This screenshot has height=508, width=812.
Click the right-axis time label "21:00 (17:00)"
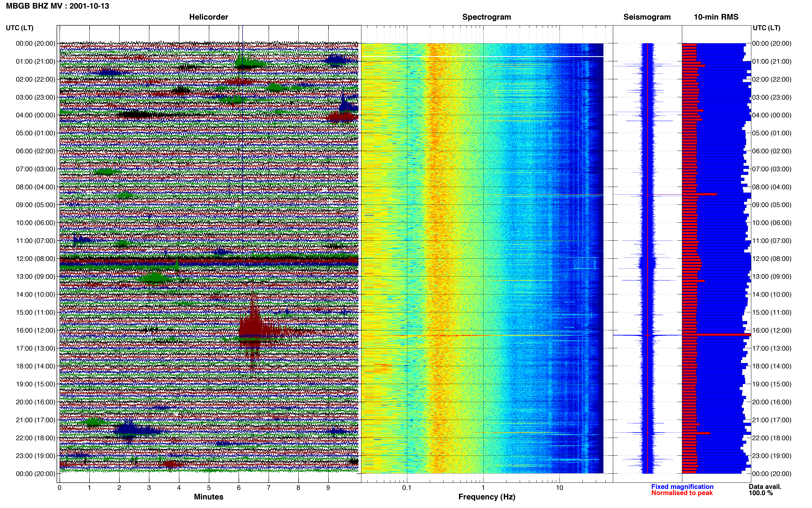click(x=772, y=420)
